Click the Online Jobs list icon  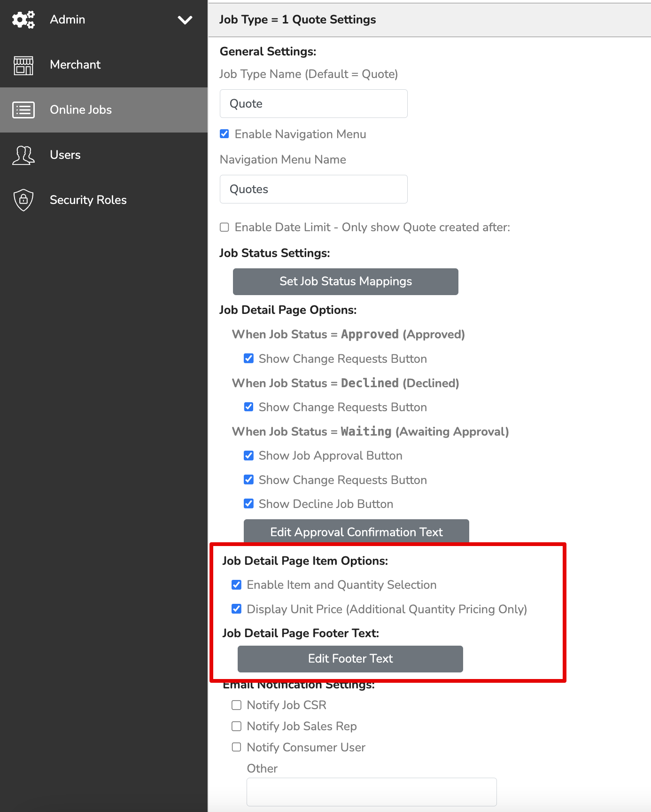point(23,110)
